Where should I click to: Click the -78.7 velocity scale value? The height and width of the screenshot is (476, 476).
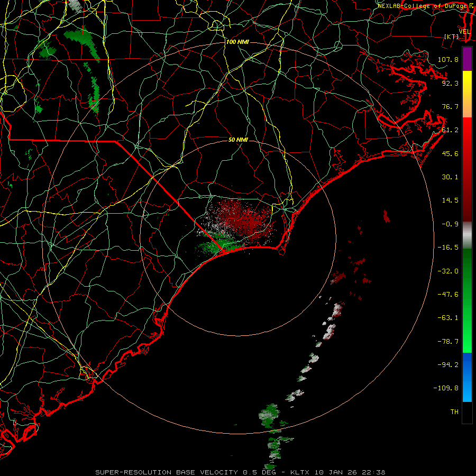[x=448, y=342]
